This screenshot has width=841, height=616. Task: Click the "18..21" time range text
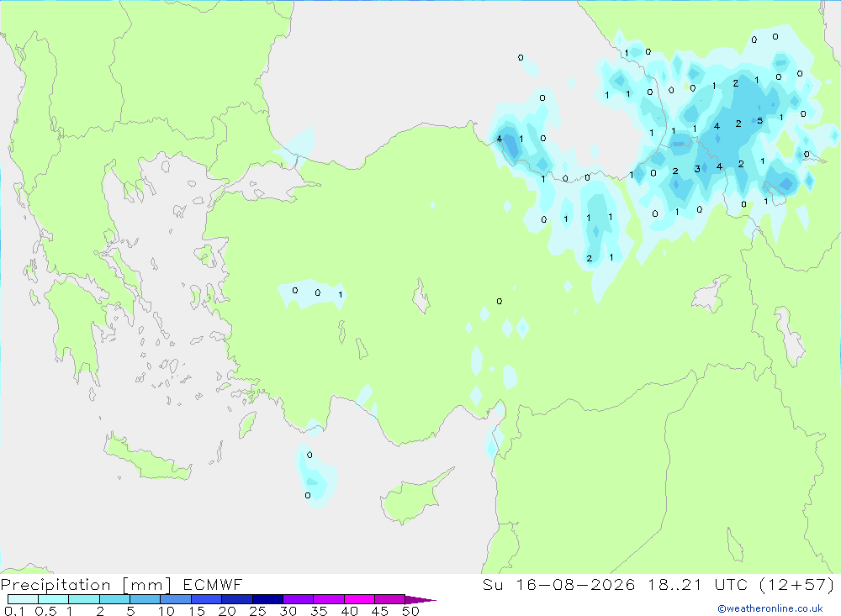coord(674,584)
